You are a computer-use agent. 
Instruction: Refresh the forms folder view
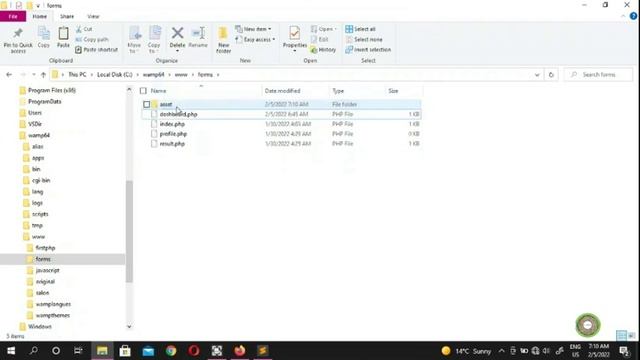coord(551,75)
